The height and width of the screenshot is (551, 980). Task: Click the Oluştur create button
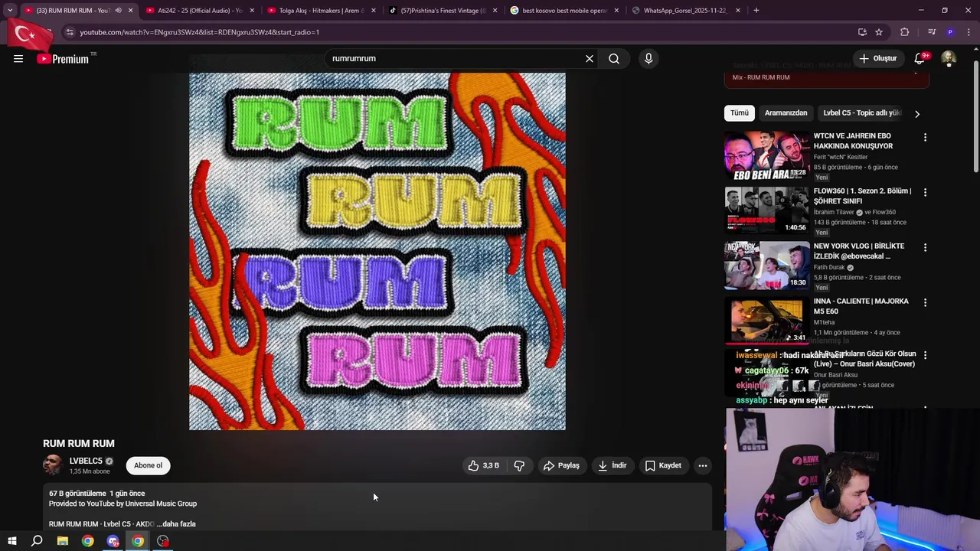877,59
